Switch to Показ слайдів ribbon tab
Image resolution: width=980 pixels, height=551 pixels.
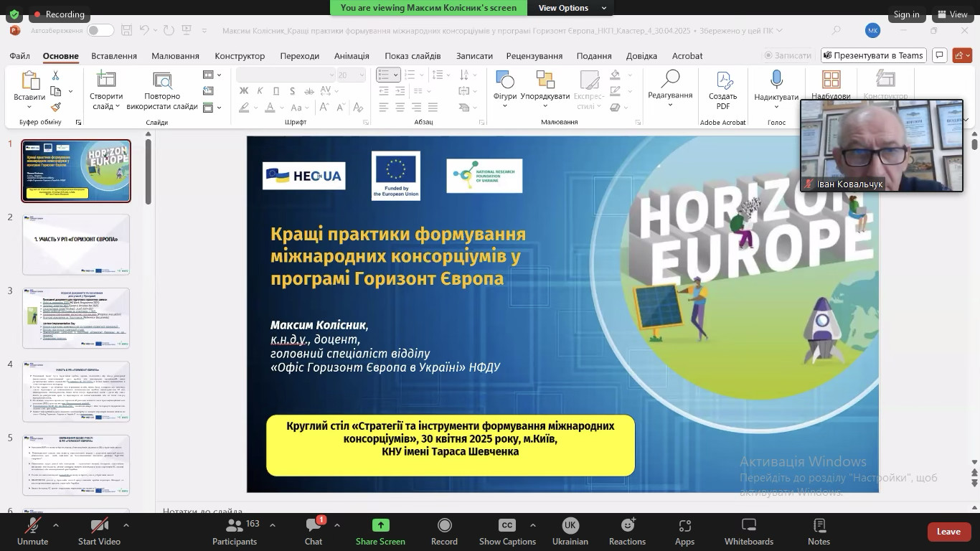[413, 56]
